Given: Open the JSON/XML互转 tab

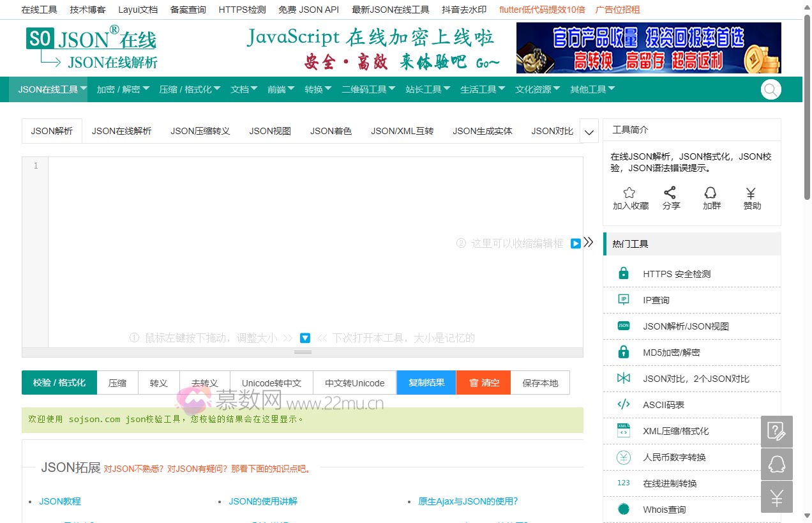Looking at the screenshot, I should [402, 130].
